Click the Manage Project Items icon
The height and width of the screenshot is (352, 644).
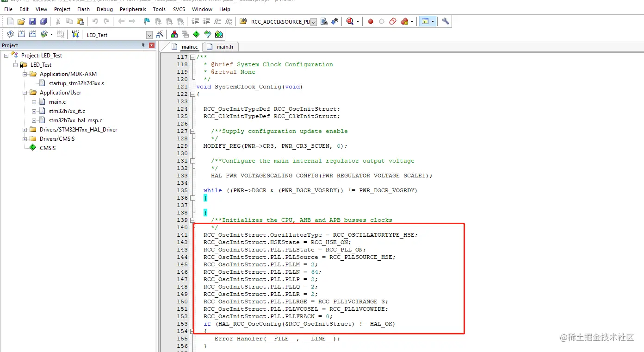coord(174,34)
